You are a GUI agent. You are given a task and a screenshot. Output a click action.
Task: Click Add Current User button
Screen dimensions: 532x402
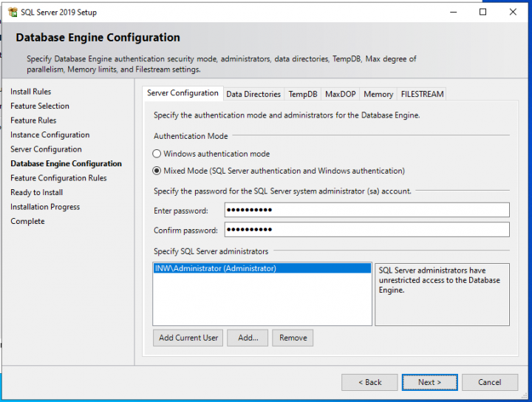coord(188,338)
